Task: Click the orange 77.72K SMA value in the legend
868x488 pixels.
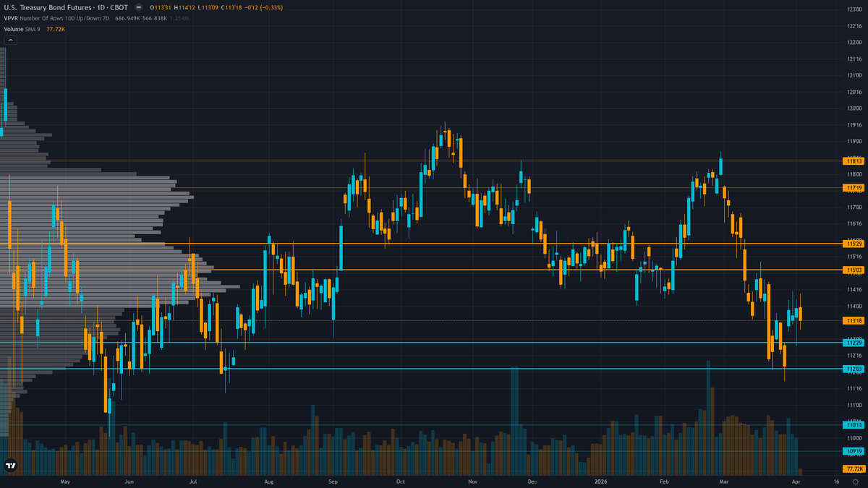Action: (x=56, y=30)
